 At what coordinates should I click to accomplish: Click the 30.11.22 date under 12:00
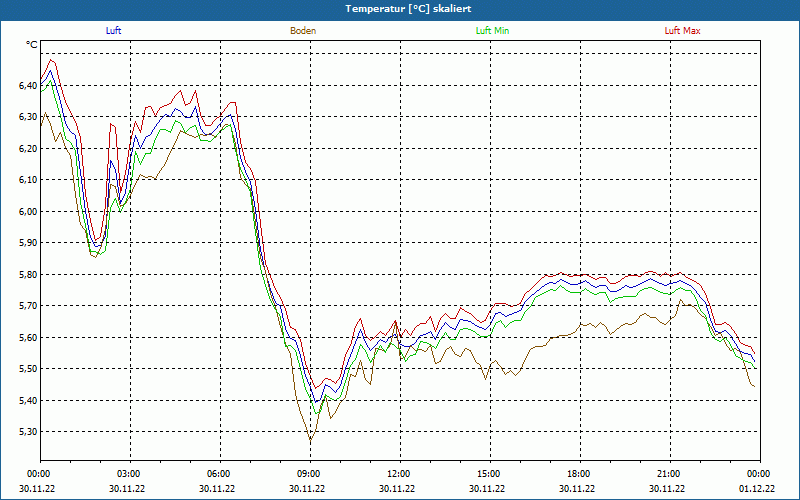[x=397, y=489]
